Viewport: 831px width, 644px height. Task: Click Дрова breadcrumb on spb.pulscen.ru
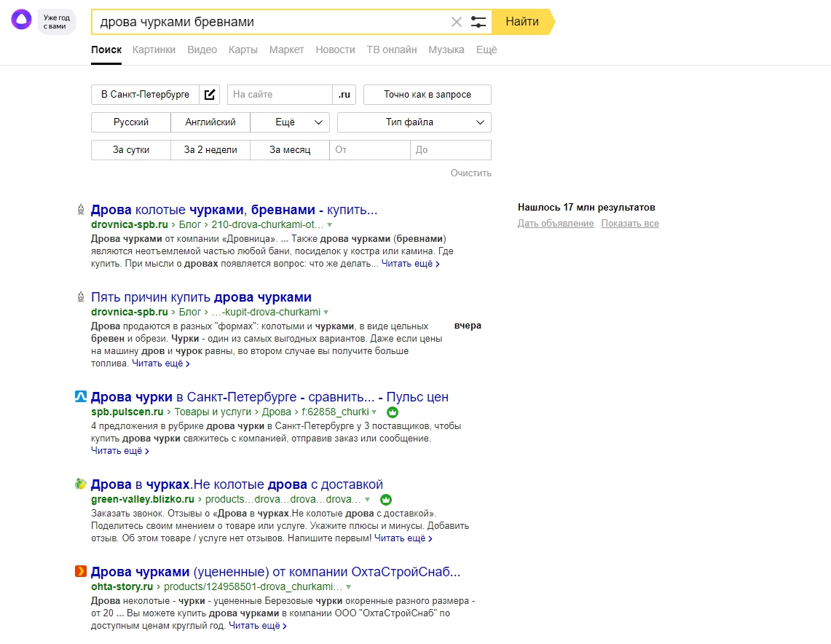(277, 412)
